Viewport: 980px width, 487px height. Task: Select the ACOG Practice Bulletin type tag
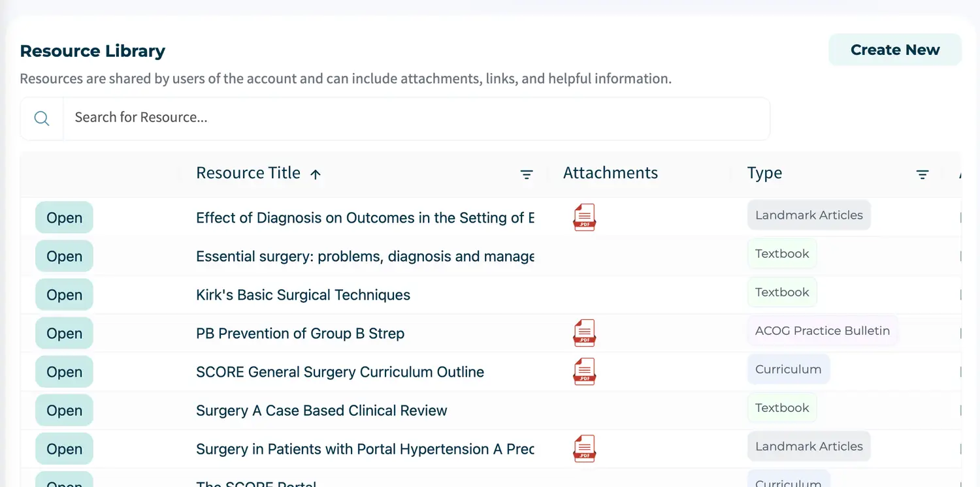822,331
